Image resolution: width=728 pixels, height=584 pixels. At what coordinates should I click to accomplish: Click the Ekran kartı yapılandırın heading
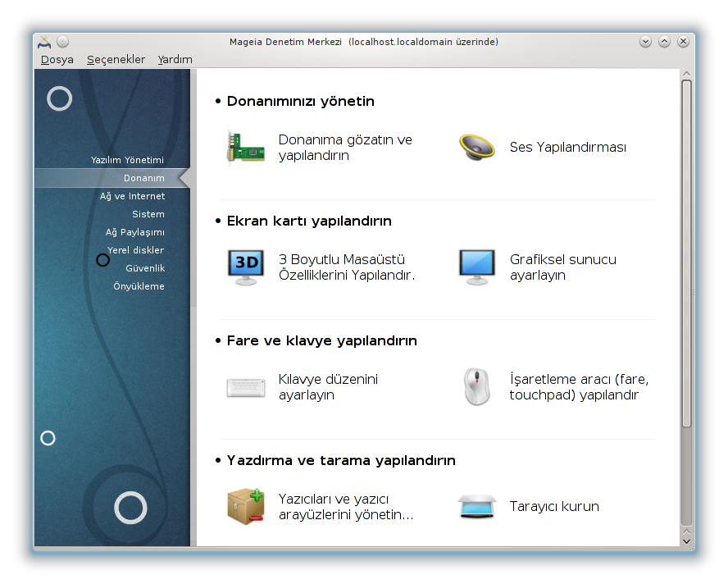coord(309,221)
